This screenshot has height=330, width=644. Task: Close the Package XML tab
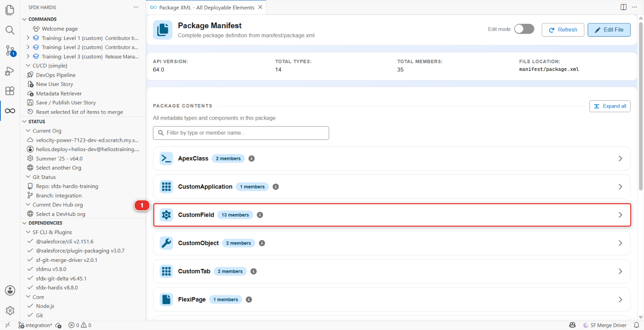point(260,7)
